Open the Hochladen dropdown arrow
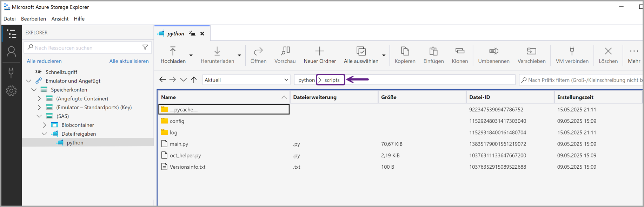This screenshot has height=207, width=644. coord(191,55)
